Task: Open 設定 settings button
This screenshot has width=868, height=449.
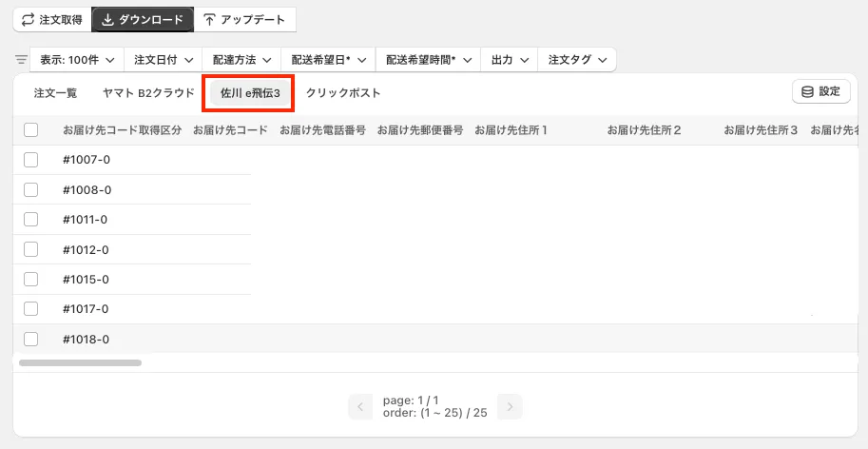Action: point(820,91)
